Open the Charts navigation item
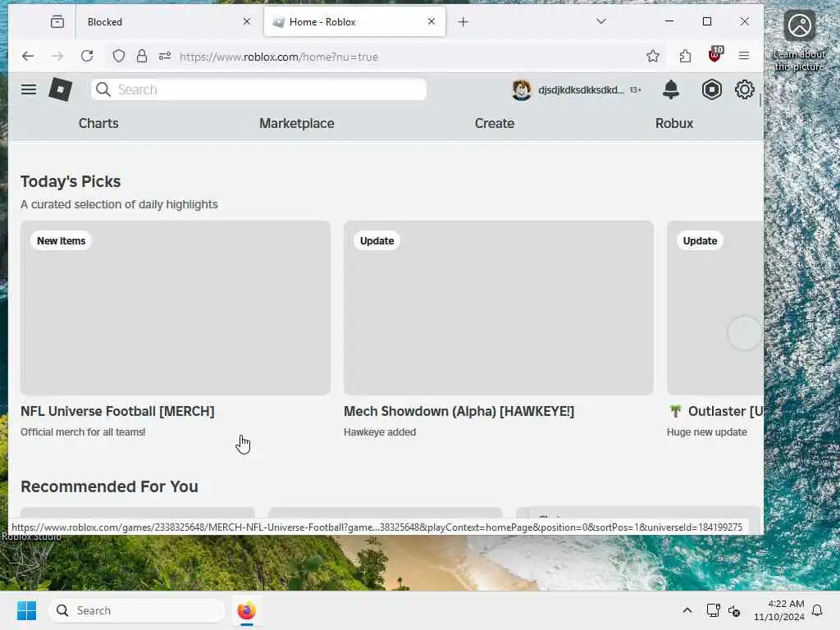This screenshot has width=840, height=630. click(x=98, y=123)
